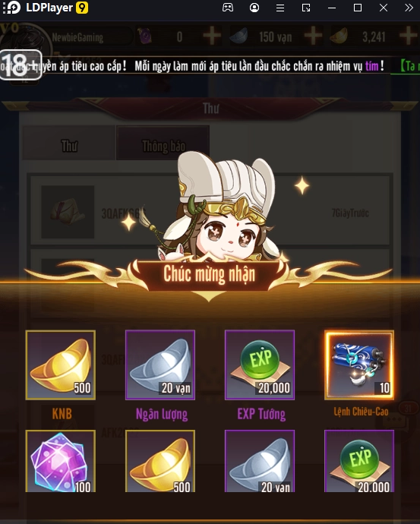Select the purple crystal 100 reward

tap(61, 461)
